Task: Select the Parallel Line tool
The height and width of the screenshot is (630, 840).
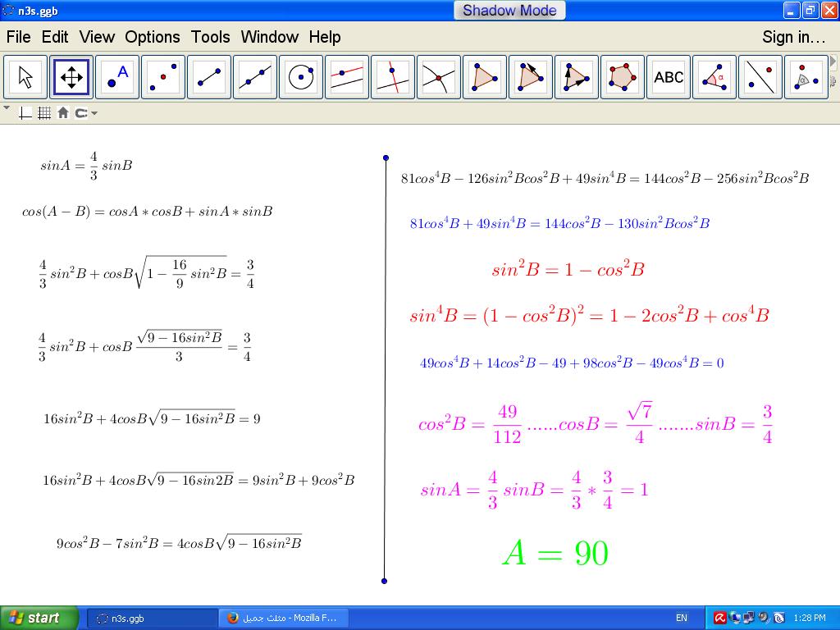Action: pyautogui.click(x=347, y=77)
